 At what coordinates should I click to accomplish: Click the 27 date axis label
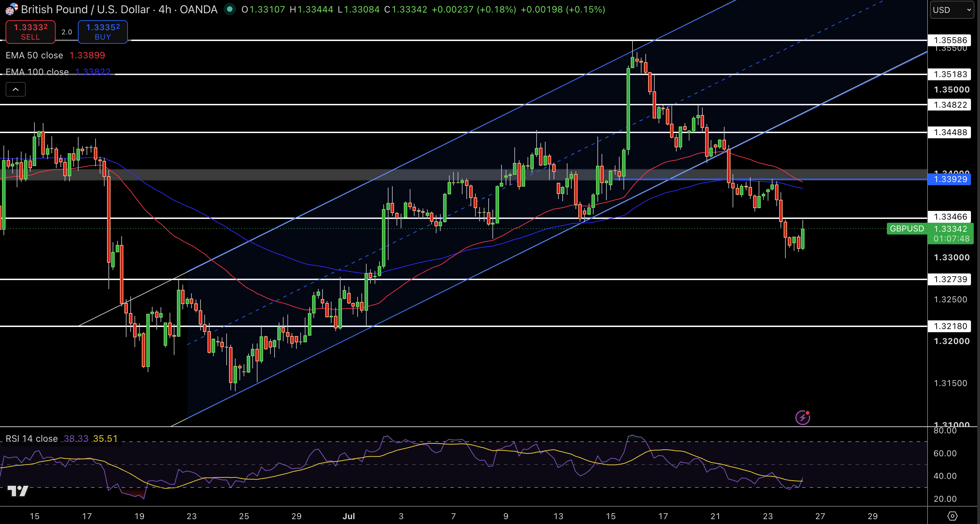click(820, 516)
